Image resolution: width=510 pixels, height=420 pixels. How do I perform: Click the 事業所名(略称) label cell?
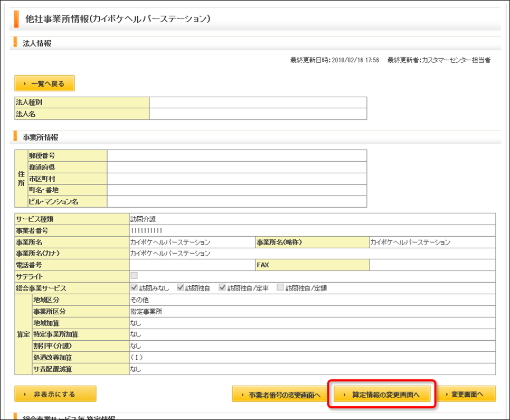point(313,242)
